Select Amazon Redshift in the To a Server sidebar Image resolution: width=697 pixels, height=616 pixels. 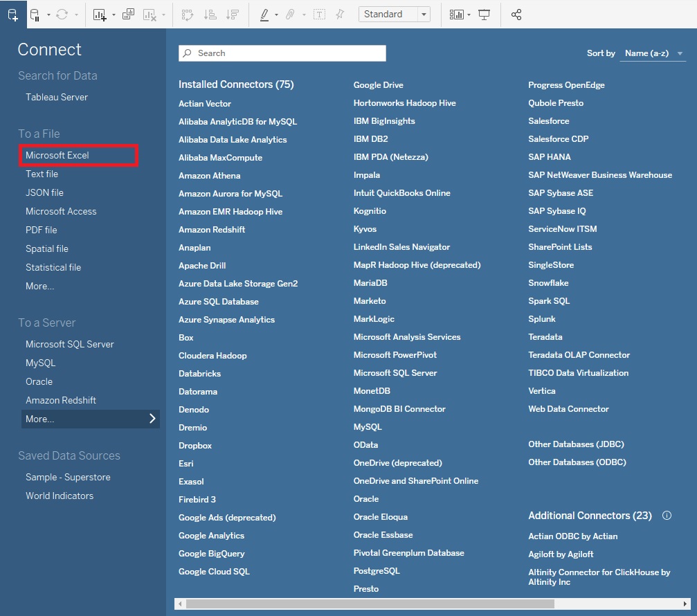61,400
